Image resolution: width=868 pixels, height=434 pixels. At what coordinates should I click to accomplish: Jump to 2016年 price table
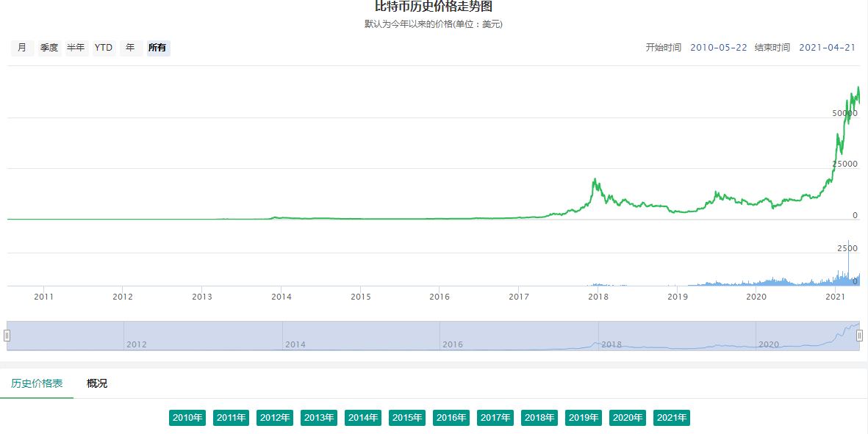(451, 418)
